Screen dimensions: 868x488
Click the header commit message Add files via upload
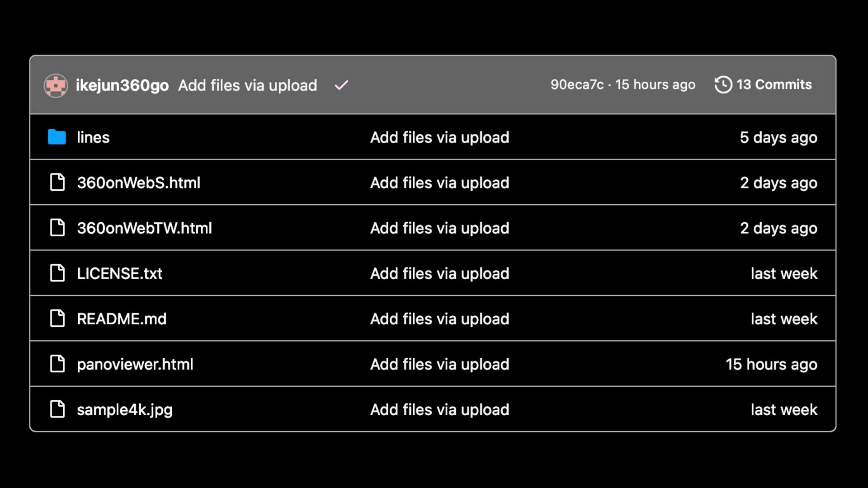pyautogui.click(x=248, y=85)
